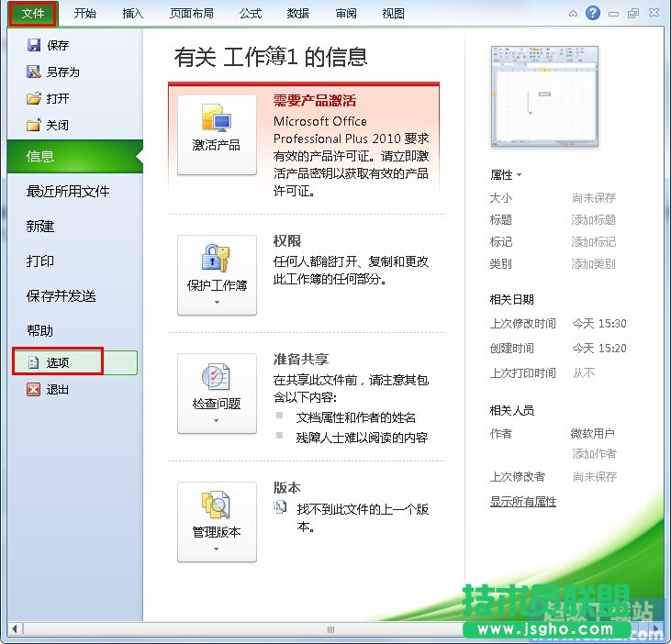
Task: Open 帮助 in the side menu
Action: 39,330
